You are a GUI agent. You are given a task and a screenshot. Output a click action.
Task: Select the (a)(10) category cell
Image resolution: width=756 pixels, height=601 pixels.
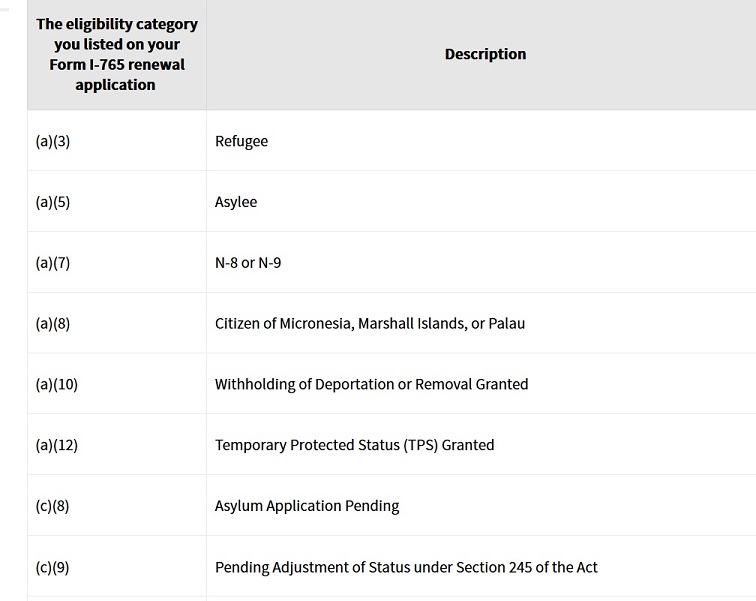(x=56, y=384)
